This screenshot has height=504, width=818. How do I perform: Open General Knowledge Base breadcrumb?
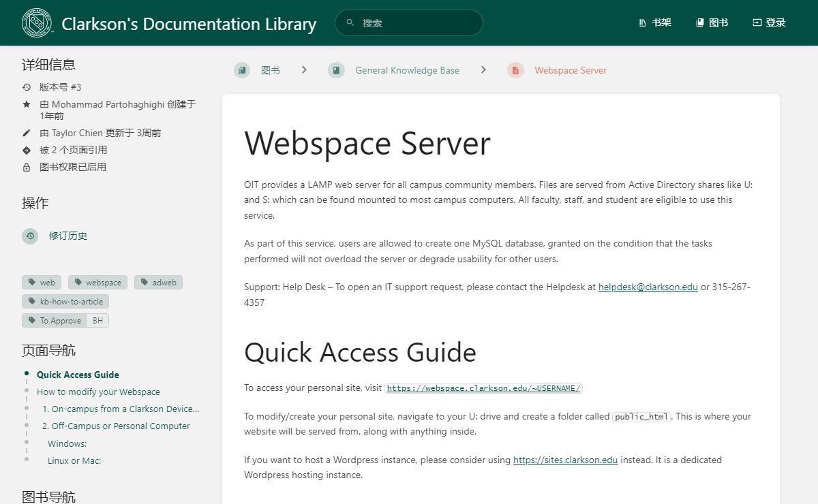(x=407, y=70)
